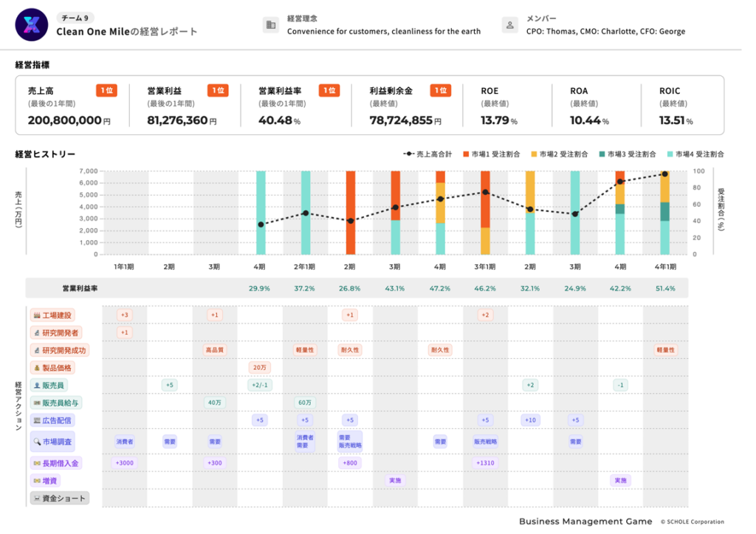Select the 広告配信 action label
Viewport: 756px width, 534px height.
52,420
